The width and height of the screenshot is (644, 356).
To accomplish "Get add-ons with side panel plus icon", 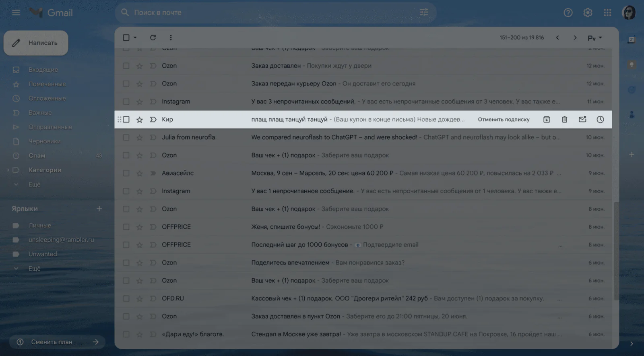I will (632, 155).
